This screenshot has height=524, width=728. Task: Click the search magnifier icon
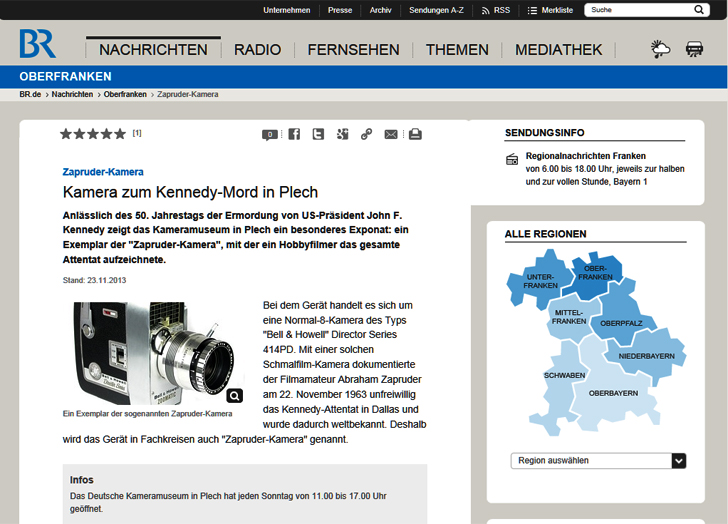point(699,10)
